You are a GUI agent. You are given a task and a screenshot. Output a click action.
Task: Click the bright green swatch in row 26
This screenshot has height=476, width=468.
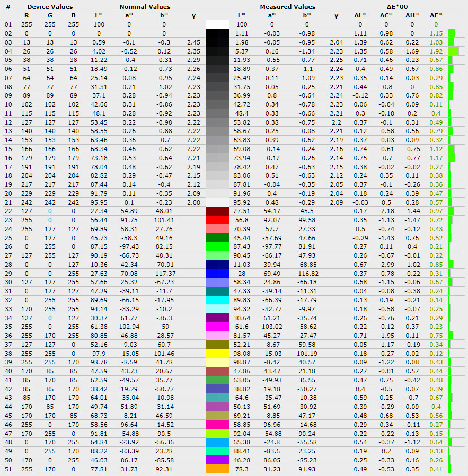pyautogui.click(x=217, y=247)
